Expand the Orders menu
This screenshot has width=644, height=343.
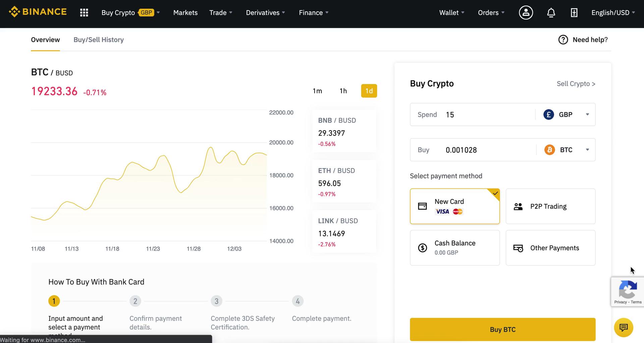(x=491, y=13)
